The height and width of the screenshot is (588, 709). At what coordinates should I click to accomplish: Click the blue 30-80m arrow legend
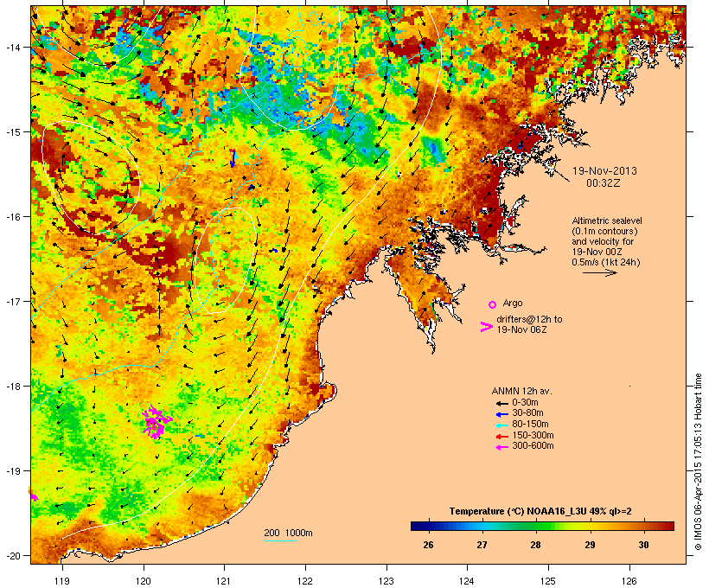point(501,414)
